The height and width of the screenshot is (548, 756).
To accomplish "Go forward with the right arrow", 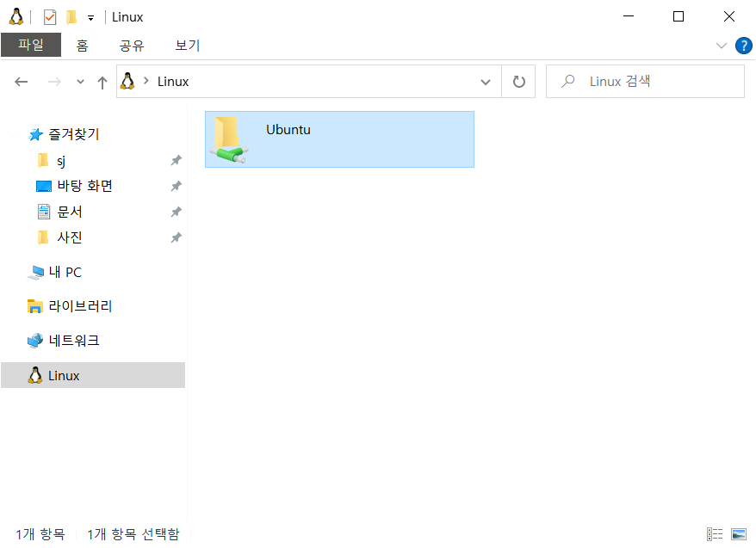I will tap(54, 82).
